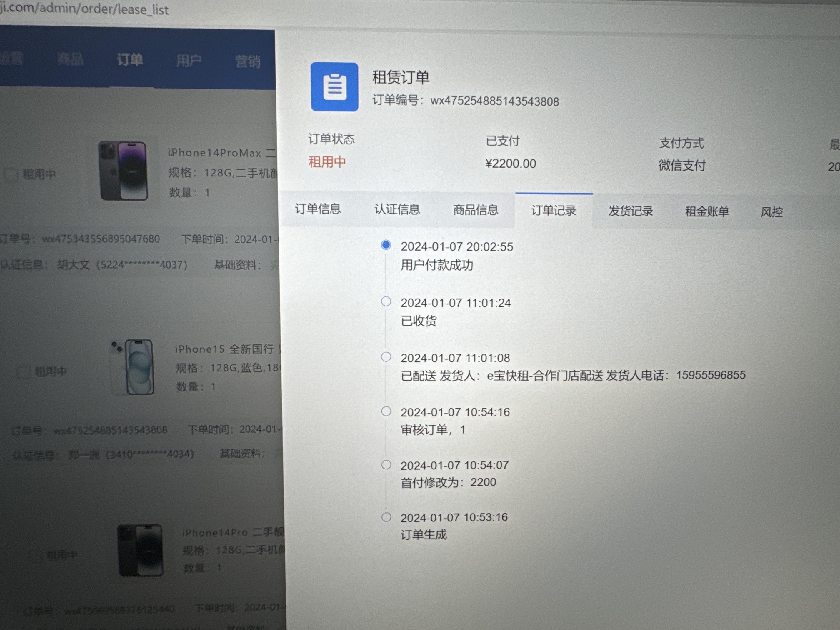Click the red 租用中 order status
840x630 pixels.
[327, 162]
